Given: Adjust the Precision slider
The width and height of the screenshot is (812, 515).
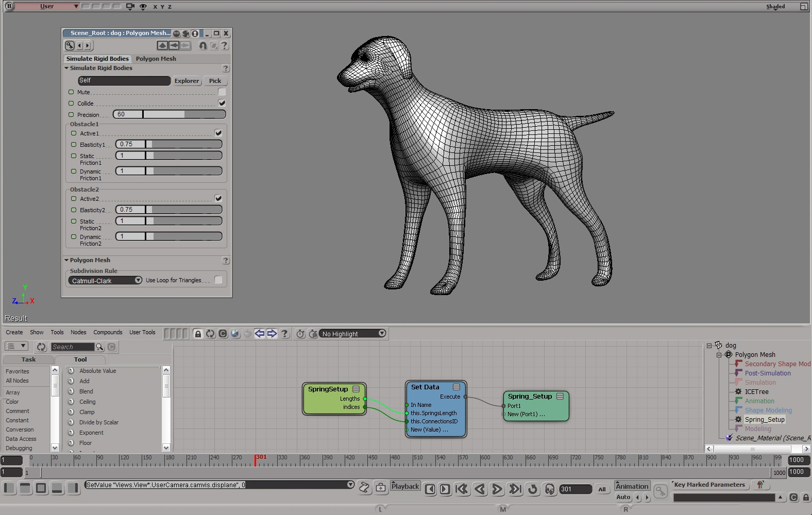Looking at the screenshot, I should 170,114.
